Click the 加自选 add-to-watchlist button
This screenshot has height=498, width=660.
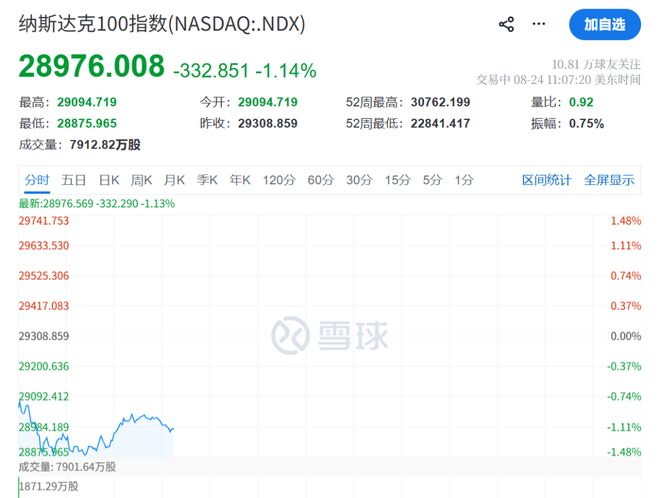pos(605,24)
